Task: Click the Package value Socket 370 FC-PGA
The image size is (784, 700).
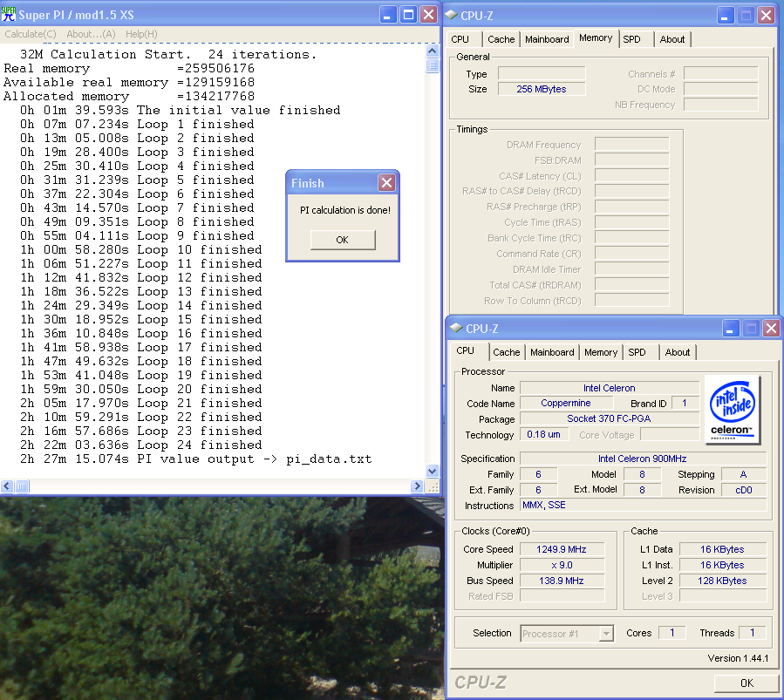Action: click(609, 418)
